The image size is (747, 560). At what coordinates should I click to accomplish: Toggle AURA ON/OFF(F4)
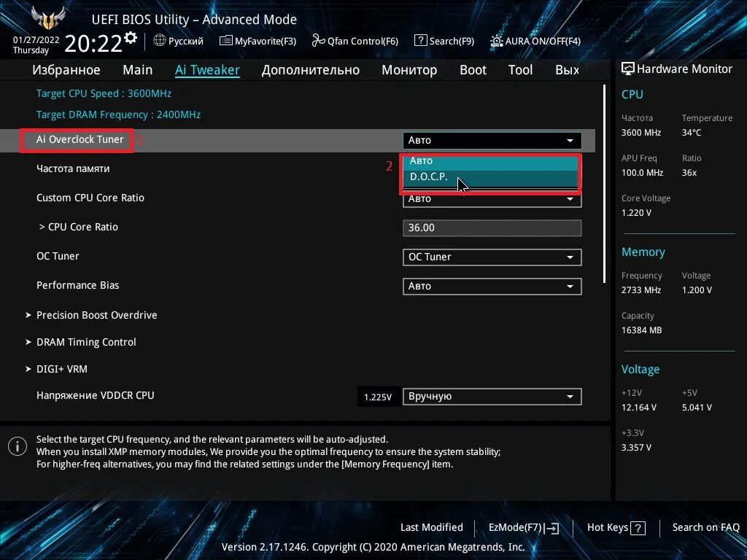[535, 41]
